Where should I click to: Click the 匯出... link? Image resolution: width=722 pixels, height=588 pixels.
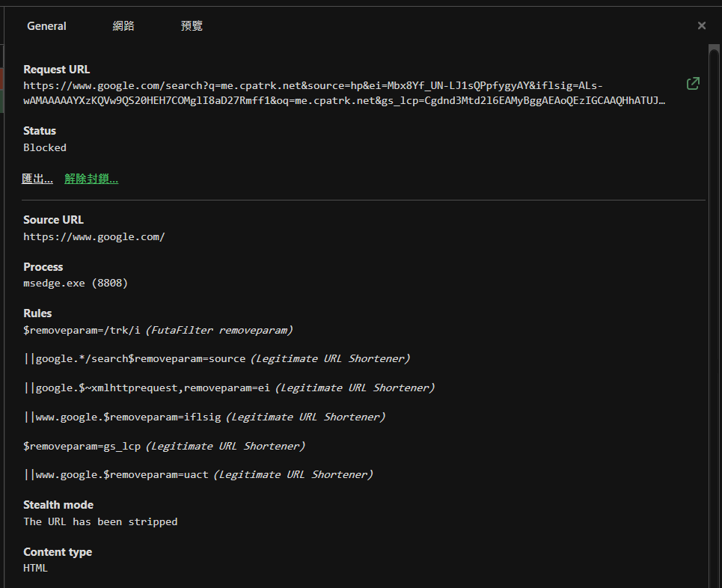(37, 178)
